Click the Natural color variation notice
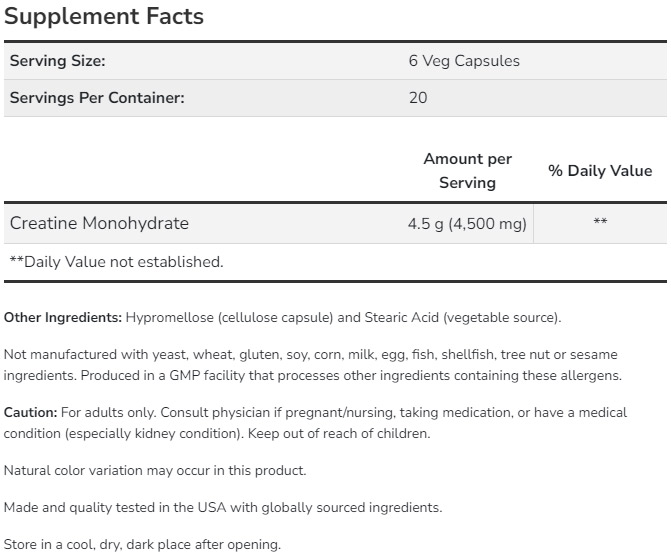 (155, 470)
